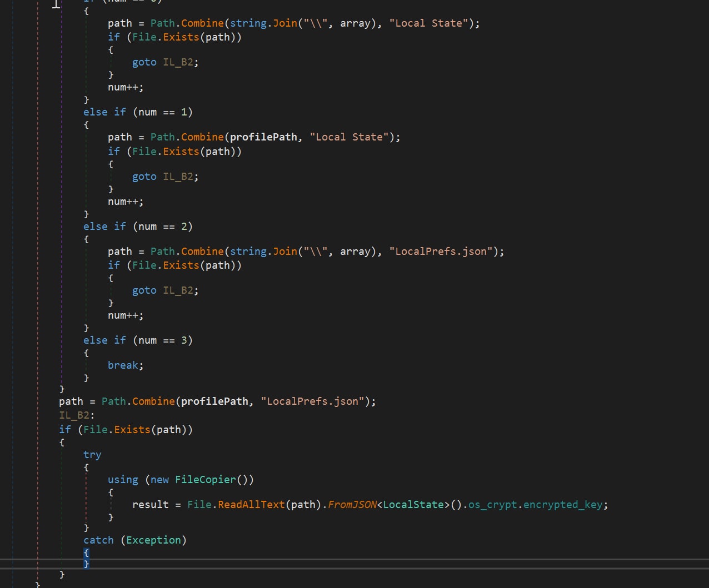Click the "IL_B2:" label definition line
The width and height of the screenshot is (709, 588).
click(x=77, y=415)
